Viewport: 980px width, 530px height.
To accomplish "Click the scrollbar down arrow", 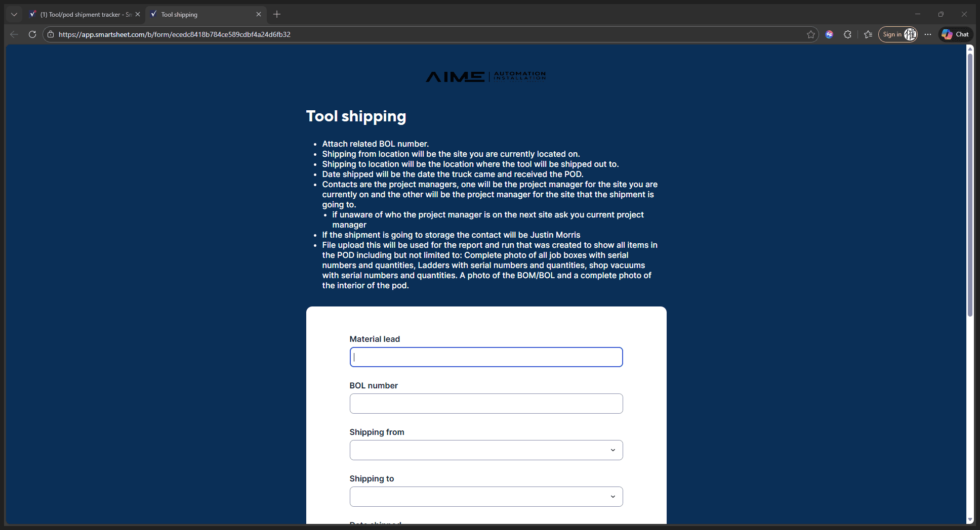I will tap(970, 519).
